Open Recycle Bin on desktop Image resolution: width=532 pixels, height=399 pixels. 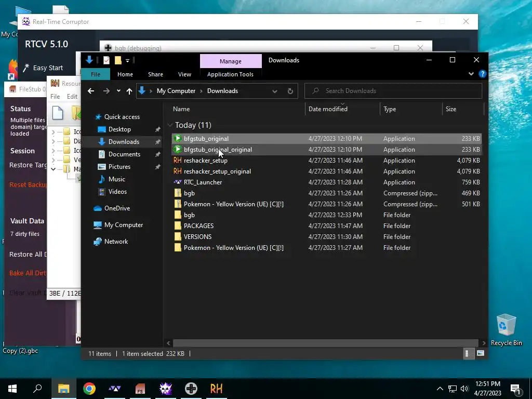tap(506, 330)
